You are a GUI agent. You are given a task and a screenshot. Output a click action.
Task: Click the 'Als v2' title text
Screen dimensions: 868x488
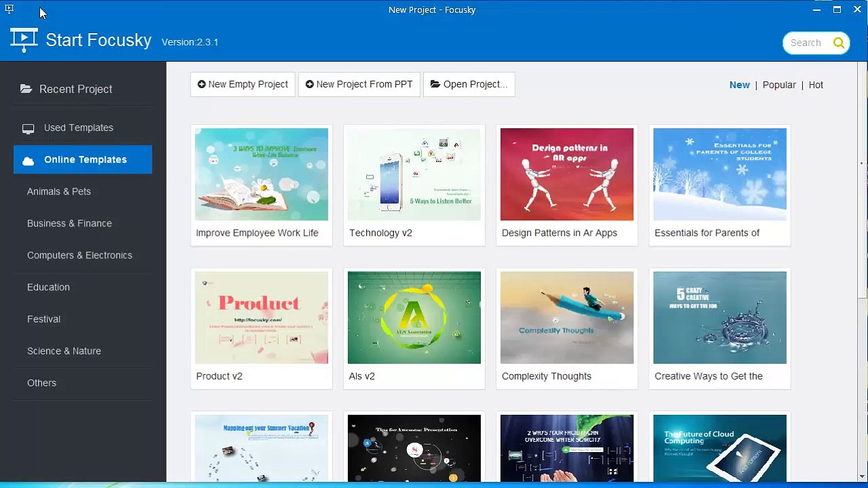pos(362,375)
